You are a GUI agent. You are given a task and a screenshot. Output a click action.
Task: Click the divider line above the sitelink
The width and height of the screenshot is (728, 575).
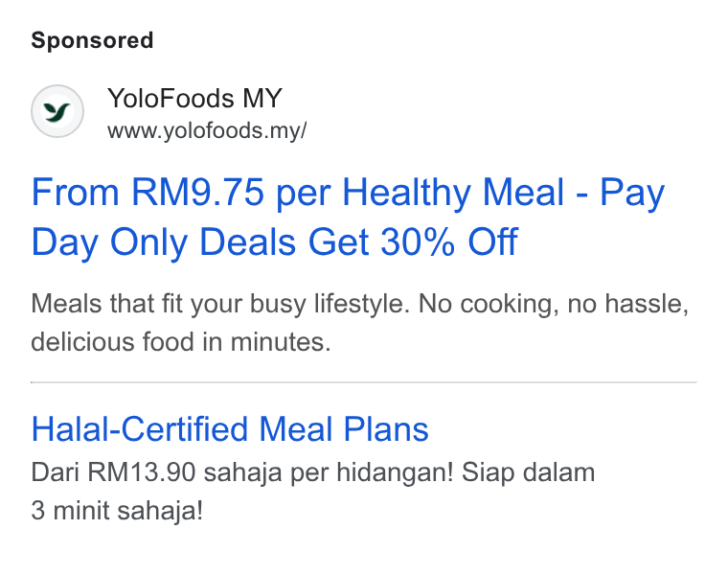tap(364, 382)
